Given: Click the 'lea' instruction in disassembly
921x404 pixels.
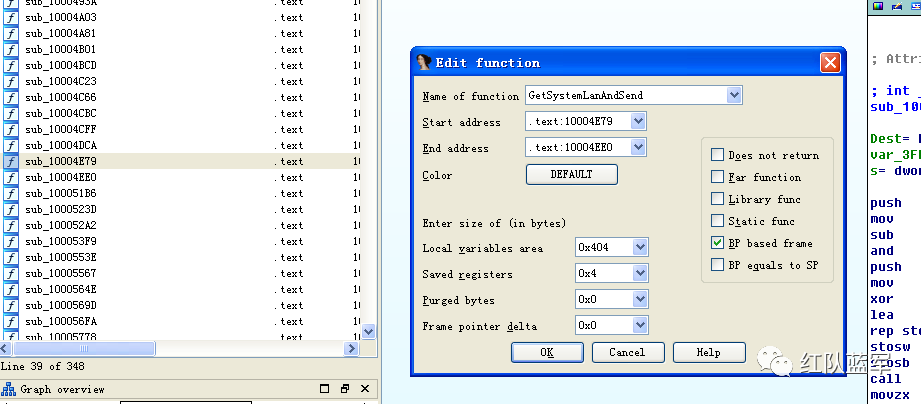Looking at the screenshot, I should pyautogui.click(x=882, y=315).
